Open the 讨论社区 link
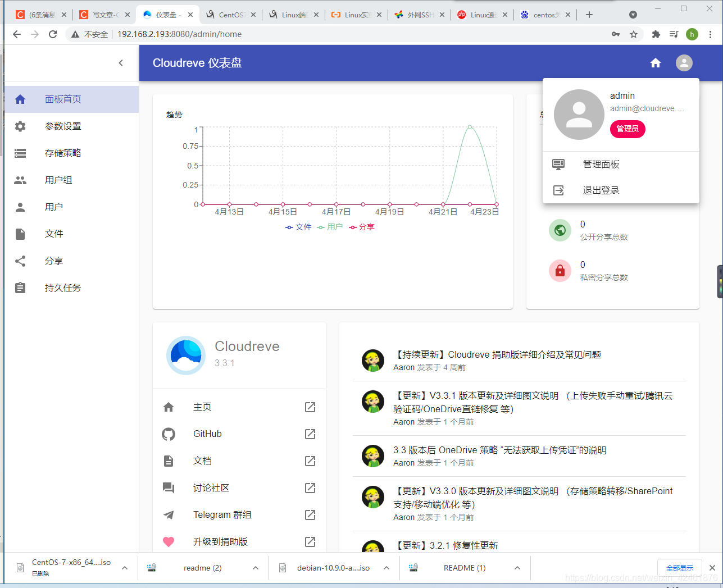Image resolution: width=723 pixels, height=588 pixels. coord(239,488)
